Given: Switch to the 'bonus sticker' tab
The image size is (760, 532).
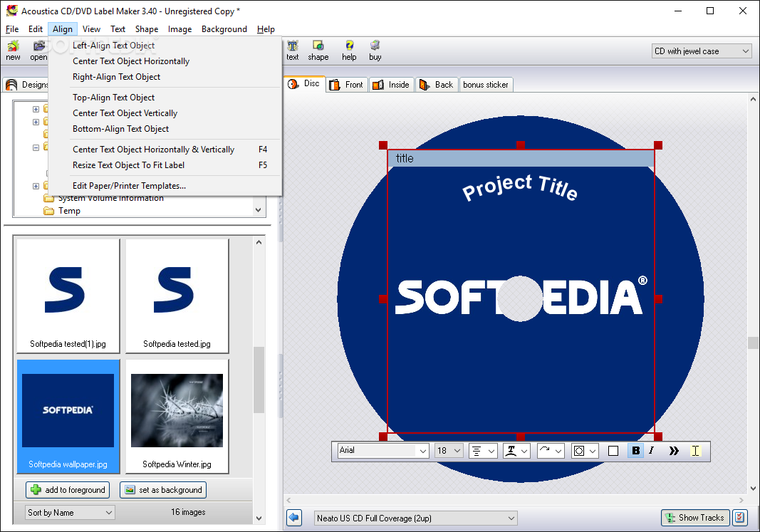Looking at the screenshot, I should tap(486, 85).
